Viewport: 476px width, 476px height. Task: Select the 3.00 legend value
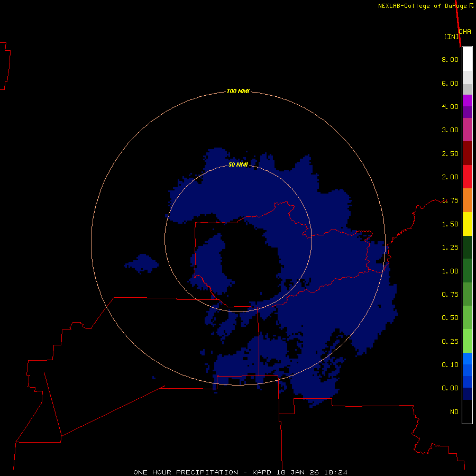tap(450, 130)
